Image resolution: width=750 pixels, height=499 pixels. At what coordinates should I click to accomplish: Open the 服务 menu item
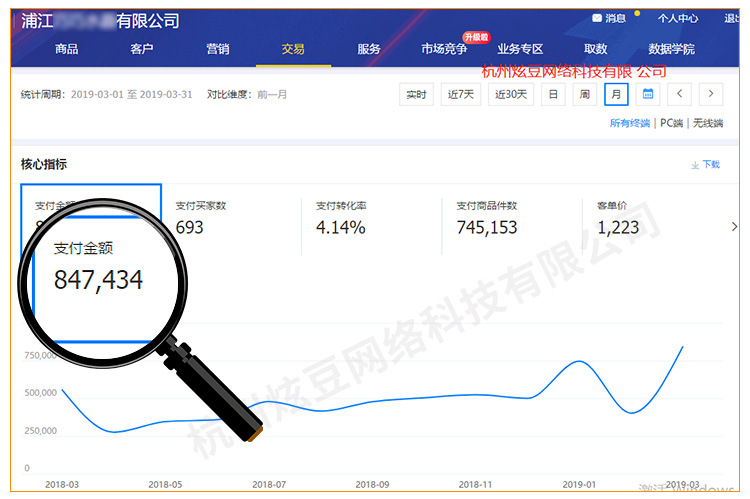pyautogui.click(x=368, y=49)
